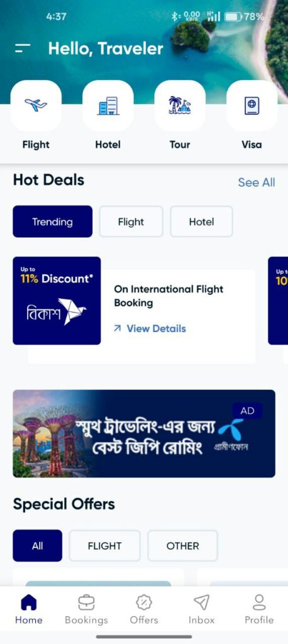This screenshot has width=288, height=644.
Task: Go to Bookings briefcase icon
Action: (86, 603)
